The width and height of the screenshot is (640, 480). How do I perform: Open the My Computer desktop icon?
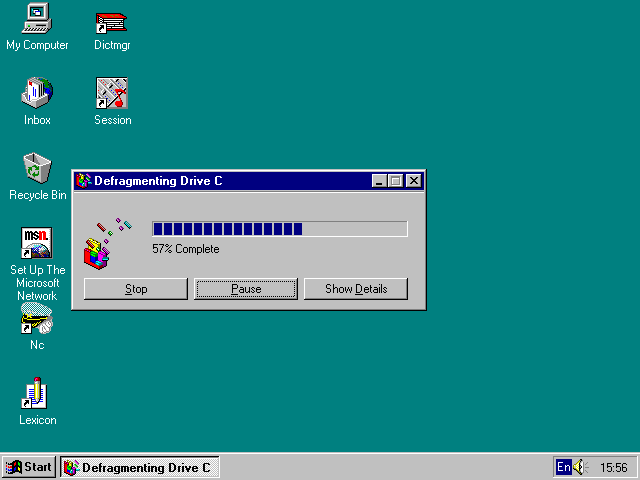tap(37, 19)
